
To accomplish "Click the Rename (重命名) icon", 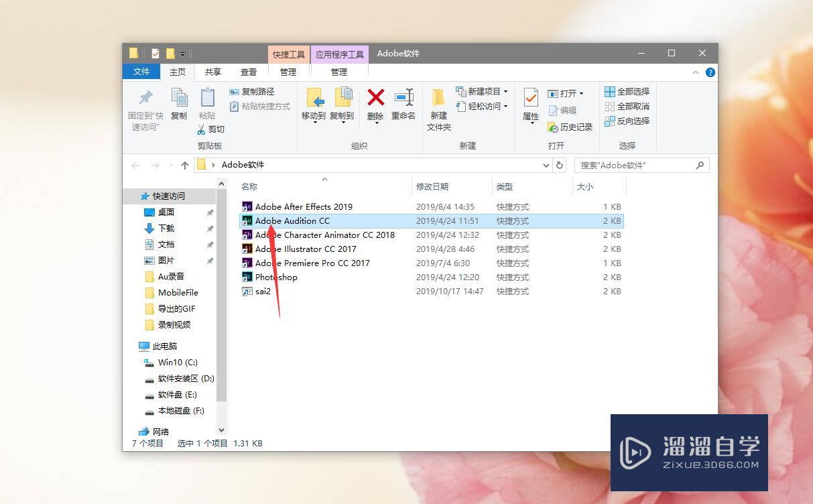I will 403,98.
